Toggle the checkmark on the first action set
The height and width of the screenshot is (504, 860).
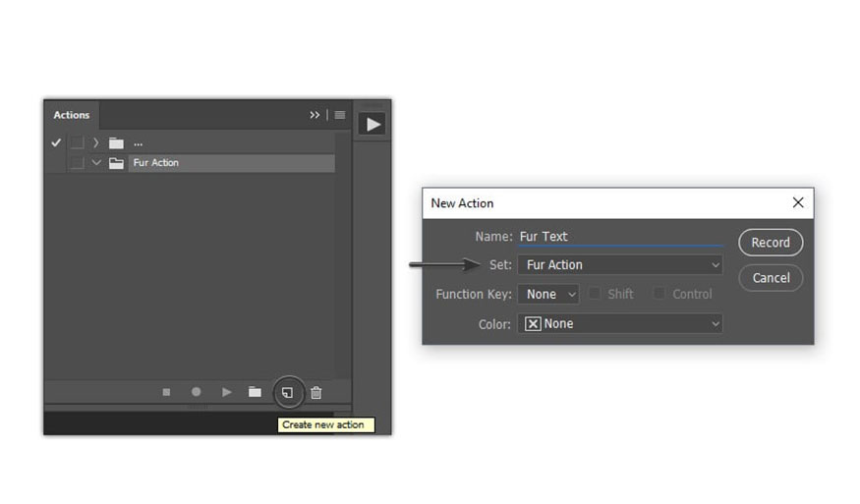tap(56, 142)
